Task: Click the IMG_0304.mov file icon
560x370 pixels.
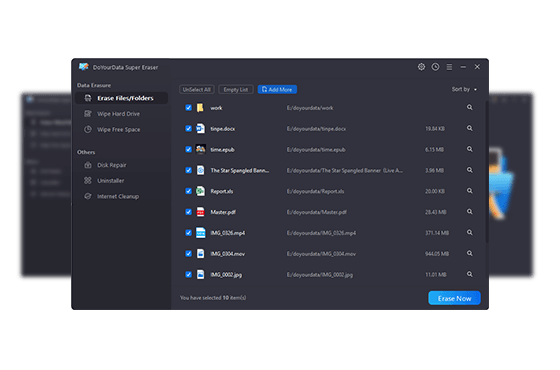Action: [200, 254]
